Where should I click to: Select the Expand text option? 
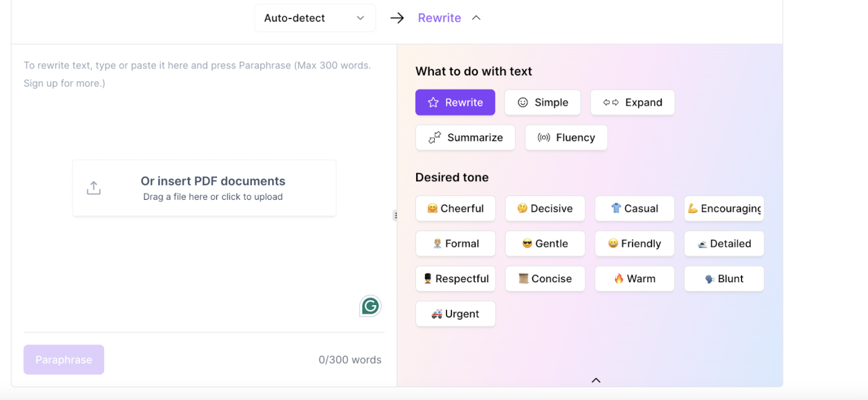[632, 102]
